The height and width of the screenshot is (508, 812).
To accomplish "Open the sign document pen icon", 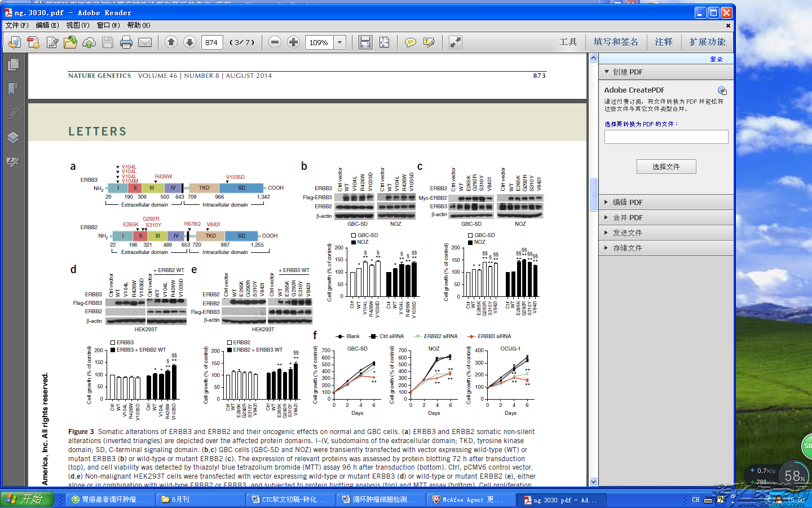I will (52, 42).
